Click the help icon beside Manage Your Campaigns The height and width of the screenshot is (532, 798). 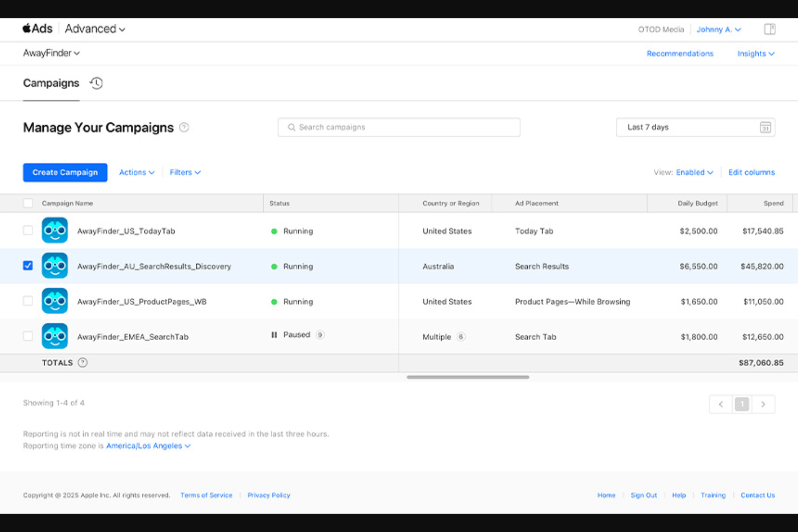(184, 127)
